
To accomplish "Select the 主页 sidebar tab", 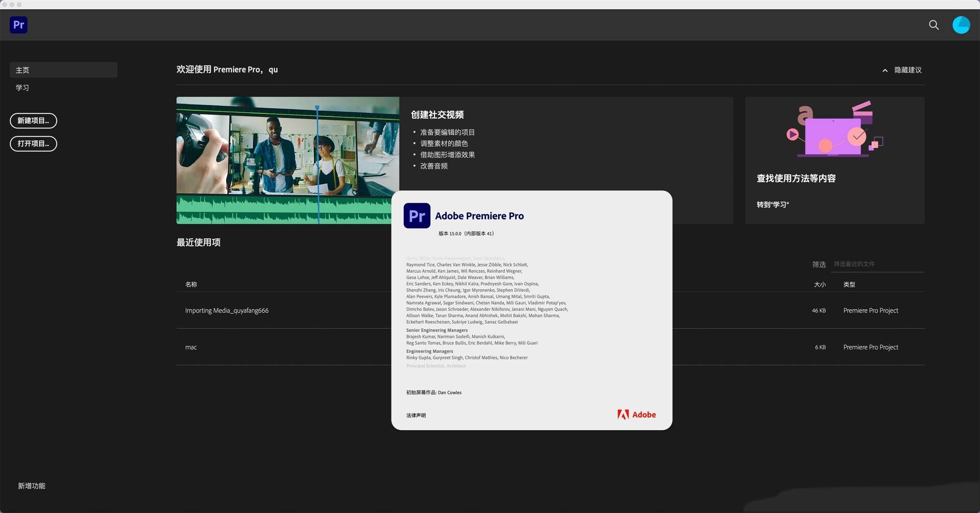I will click(63, 70).
